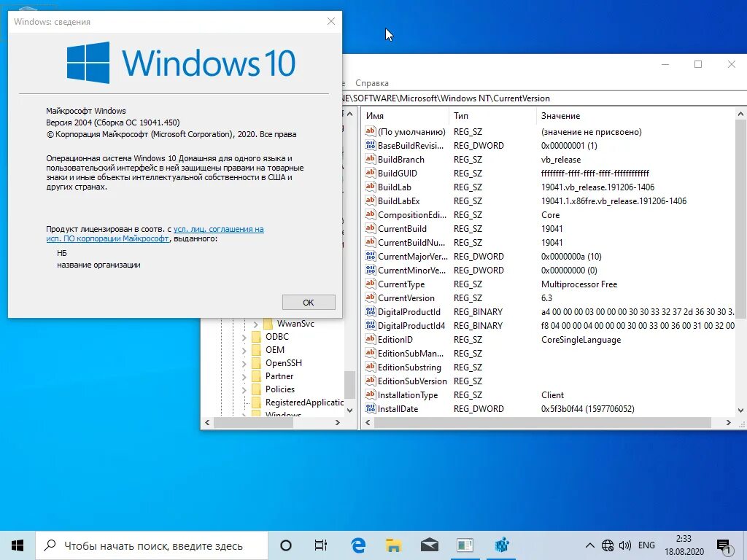This screenshot has width=747, height=560.
Task: Launch Microsoft Edge from taskbar
Action: pyautogui.click(x=357, y=545)
